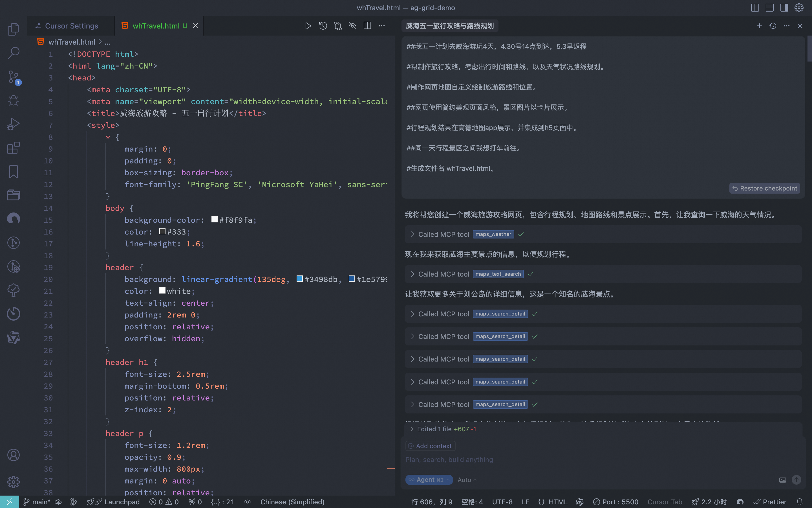Split the editor to the right
Viewport: 812px width, 508px height.
367,26
